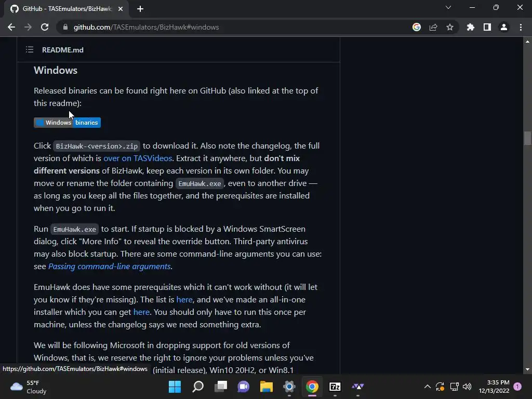Open taskbar Search

(x=198, y=387)
